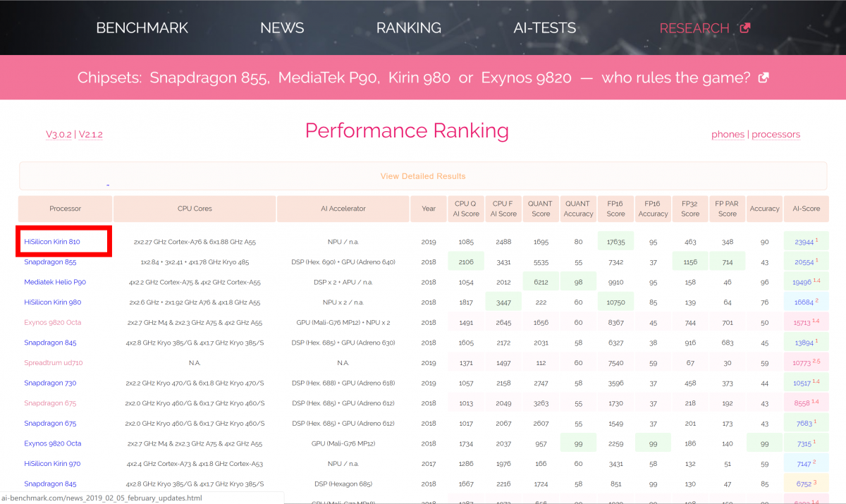Click the Year column header
Image resolution: width=846 pixels, height=504 pixels.
coord(429,209)
